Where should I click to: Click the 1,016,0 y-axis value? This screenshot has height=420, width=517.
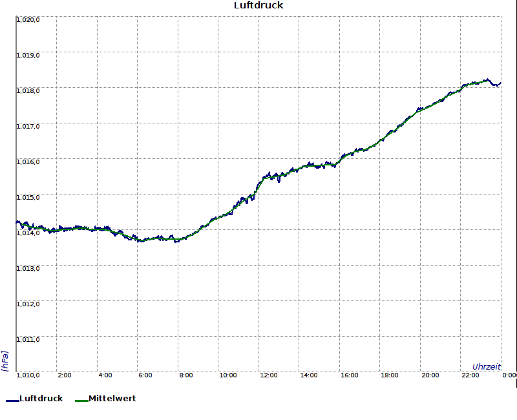tap(28, 162)
